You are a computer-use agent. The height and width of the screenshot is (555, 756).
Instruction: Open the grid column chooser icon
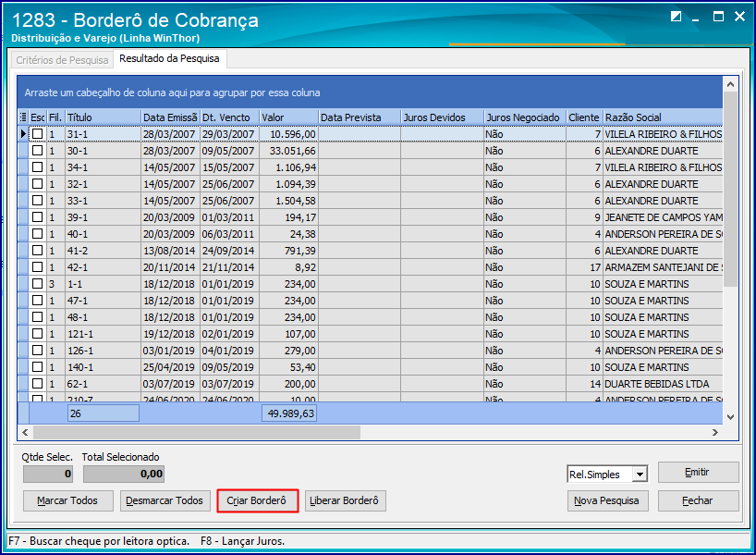coord(23,117)
